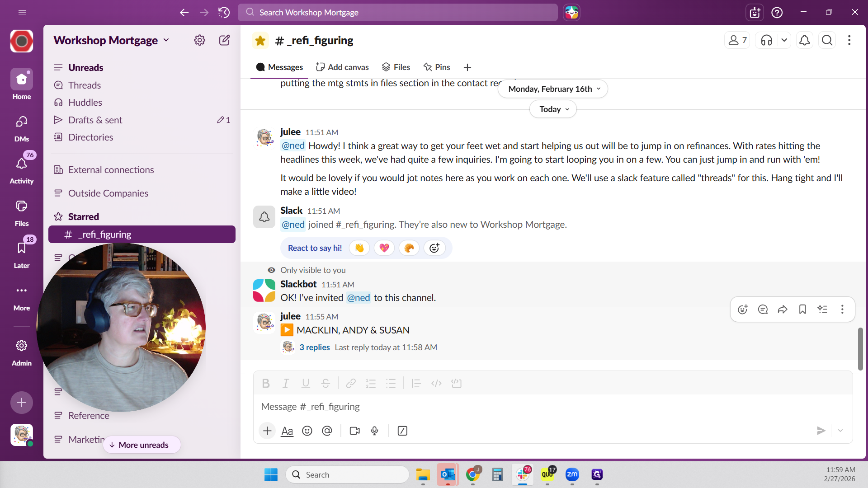Open the 3 replies thread
This screenshot has height=488, width=868.
pos(314,347)
